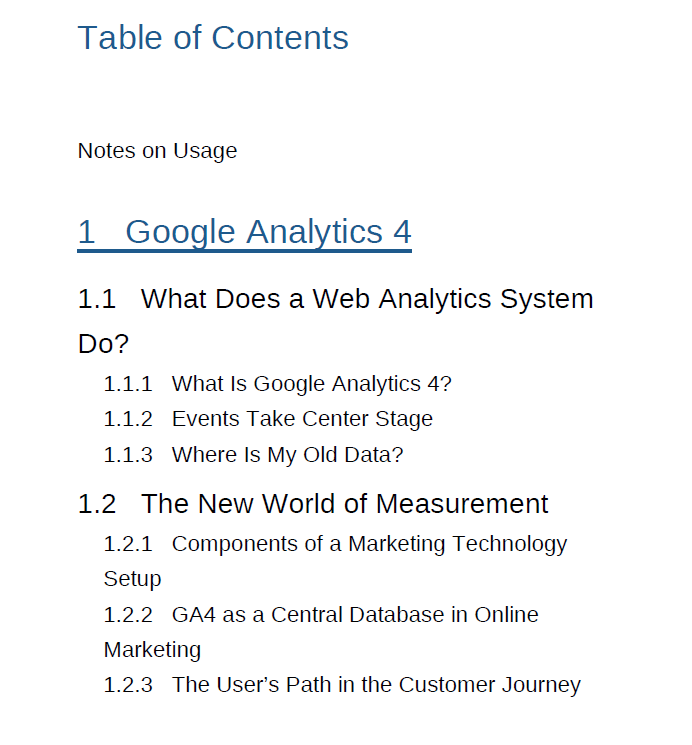This screenshot has height=745, width=692.
Task: Open "Components of a Marketing Technology" entry
Action: point(369,544)
